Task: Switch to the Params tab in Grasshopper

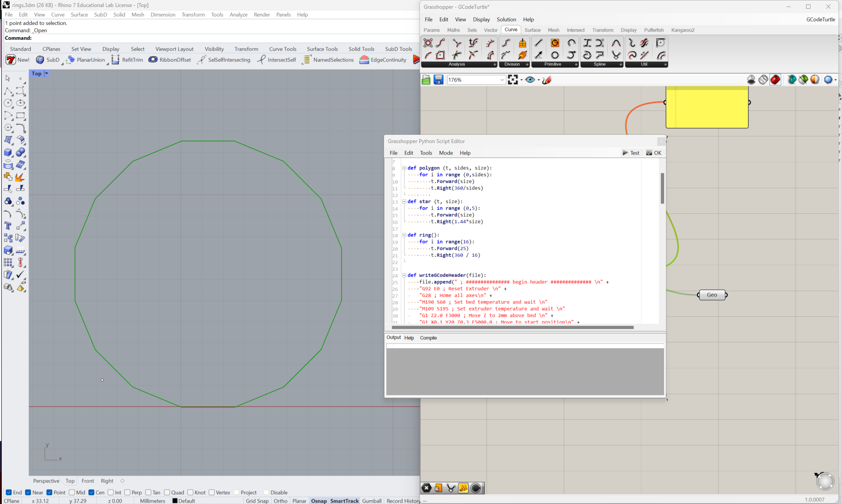Action: pyautogui.click(x=431, y=30)
